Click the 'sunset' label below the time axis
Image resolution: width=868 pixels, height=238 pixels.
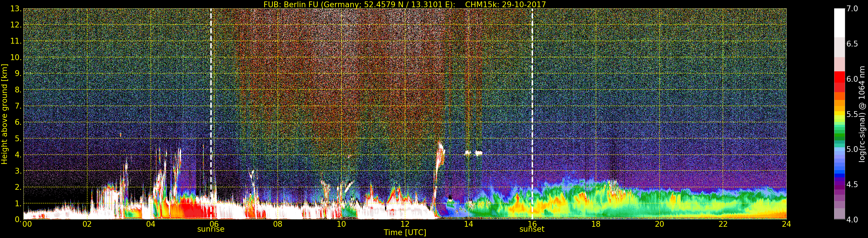[x=532, y=229]
